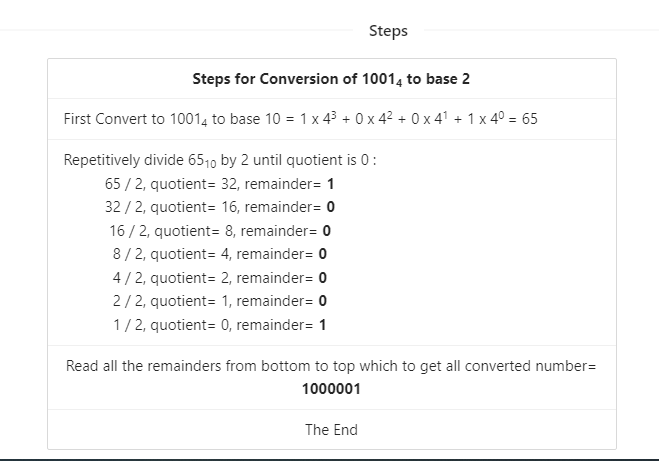This screenshot has width=659, height=461.
Task: Click the '1 / 2, quotient= 0' line
Action: tap(220, 325)
